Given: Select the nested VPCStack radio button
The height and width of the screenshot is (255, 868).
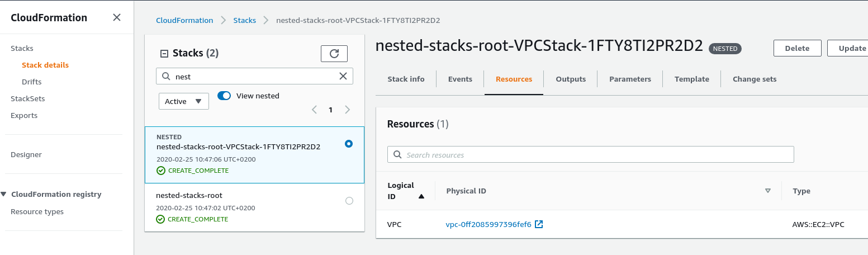Looking at the screenshot, I should [x=349, y=144].
